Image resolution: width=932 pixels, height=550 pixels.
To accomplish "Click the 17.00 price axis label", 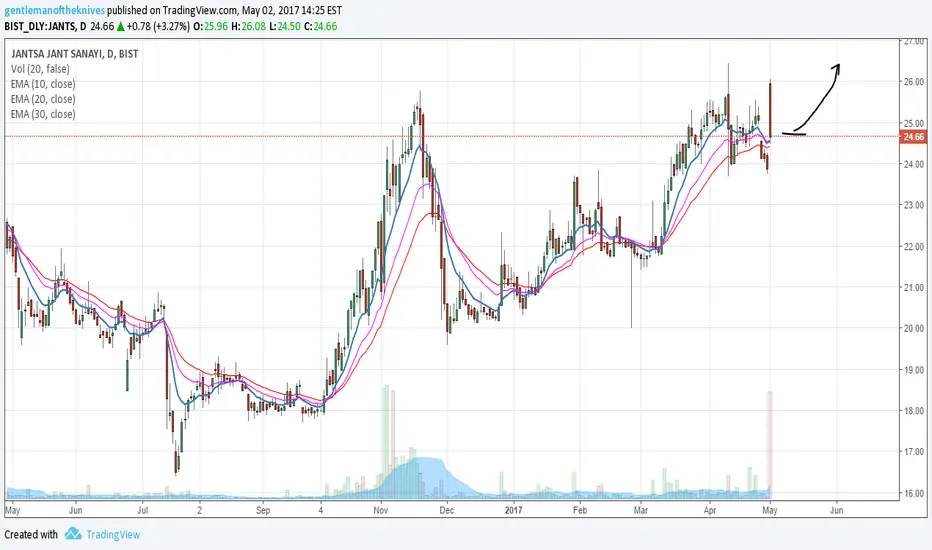I will click(x=914, y=452).
